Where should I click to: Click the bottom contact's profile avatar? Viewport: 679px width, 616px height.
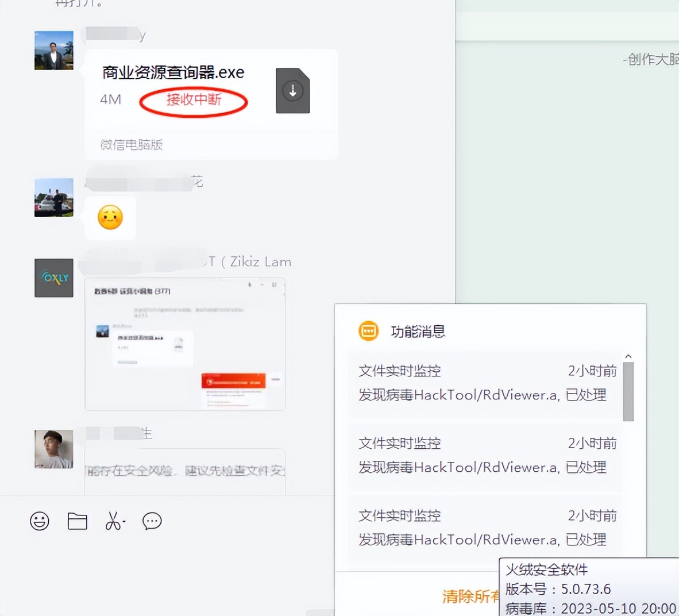(x=53, y=449)
